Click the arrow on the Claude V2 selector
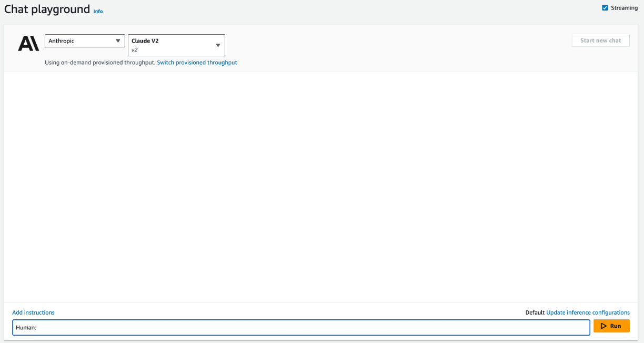The height and width of the screenshot is (343, 644). tap(218, 45)
